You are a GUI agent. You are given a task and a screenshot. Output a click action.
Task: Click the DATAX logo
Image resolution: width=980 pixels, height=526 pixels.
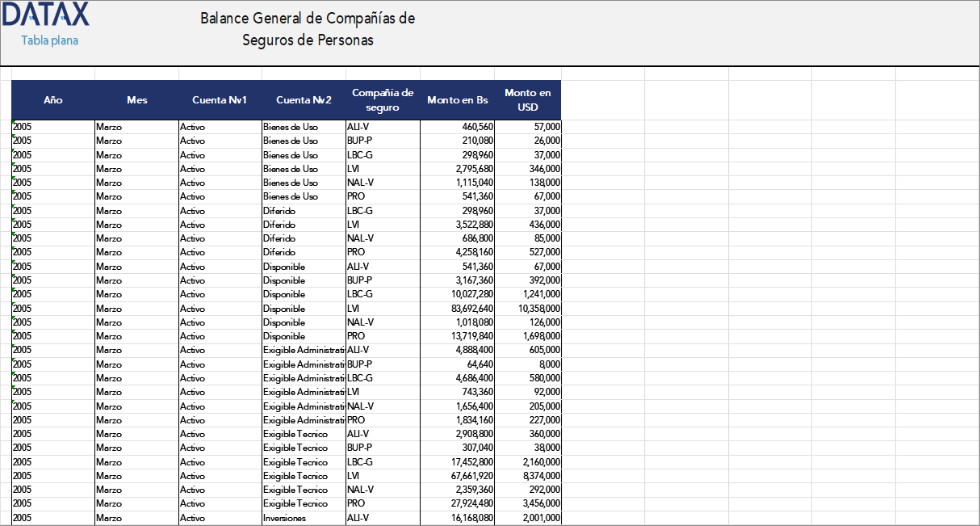click(45, 14)
